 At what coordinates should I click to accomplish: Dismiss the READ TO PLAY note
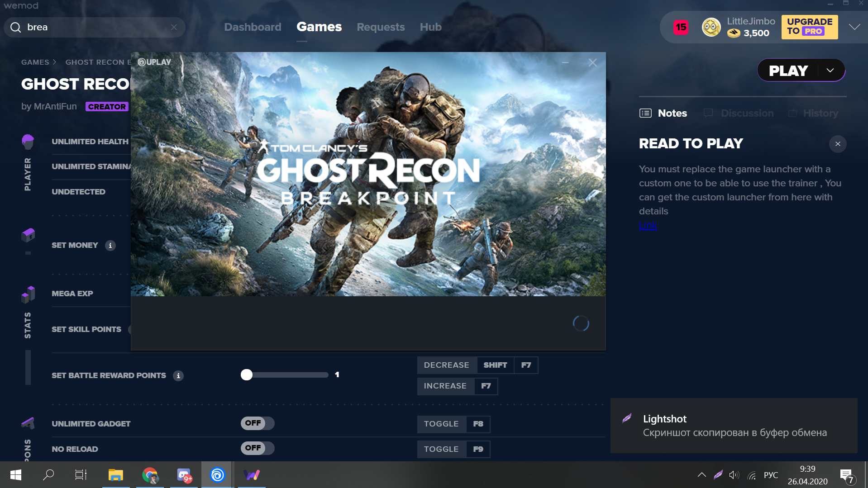pyautogui.click(x=838, y=144)
